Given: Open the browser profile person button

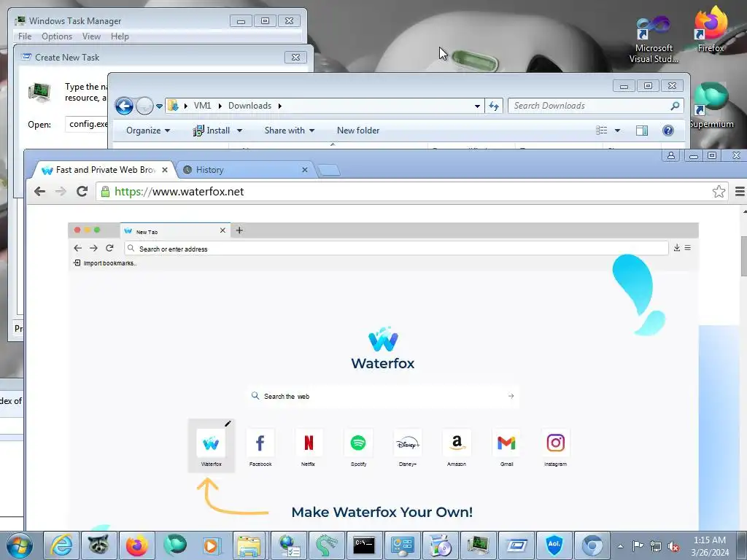Looking at the screenshot, I should click(x=671, y=155).
